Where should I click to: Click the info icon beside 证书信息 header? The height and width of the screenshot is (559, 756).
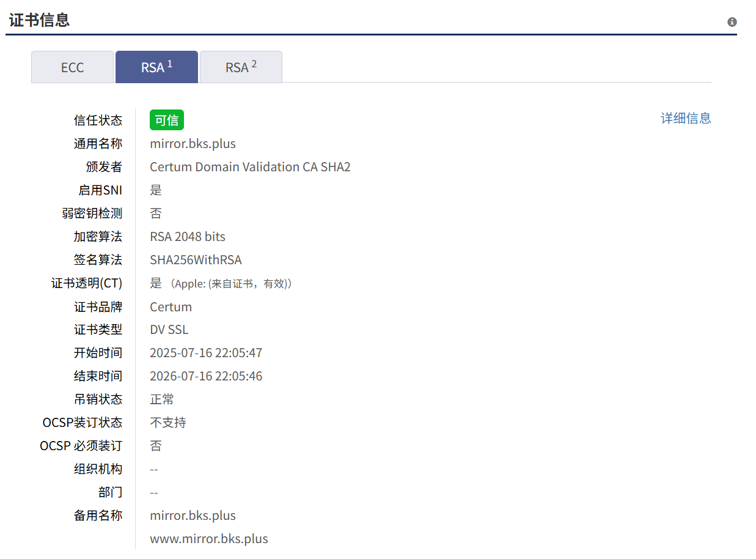(x=732, y=22)
